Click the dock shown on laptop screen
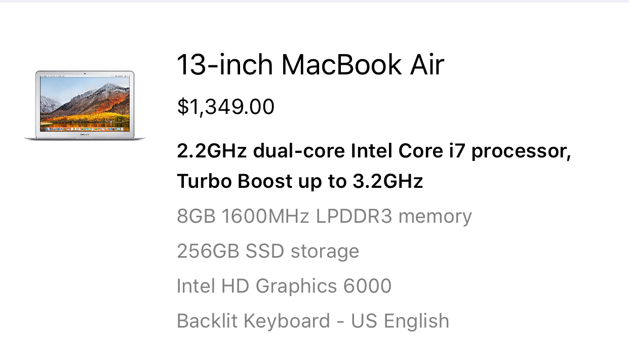 85,129
